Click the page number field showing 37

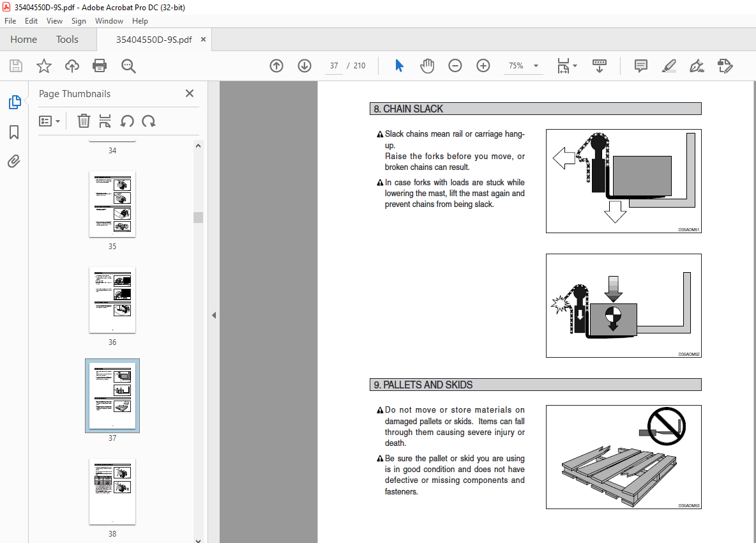pos(334,66)
